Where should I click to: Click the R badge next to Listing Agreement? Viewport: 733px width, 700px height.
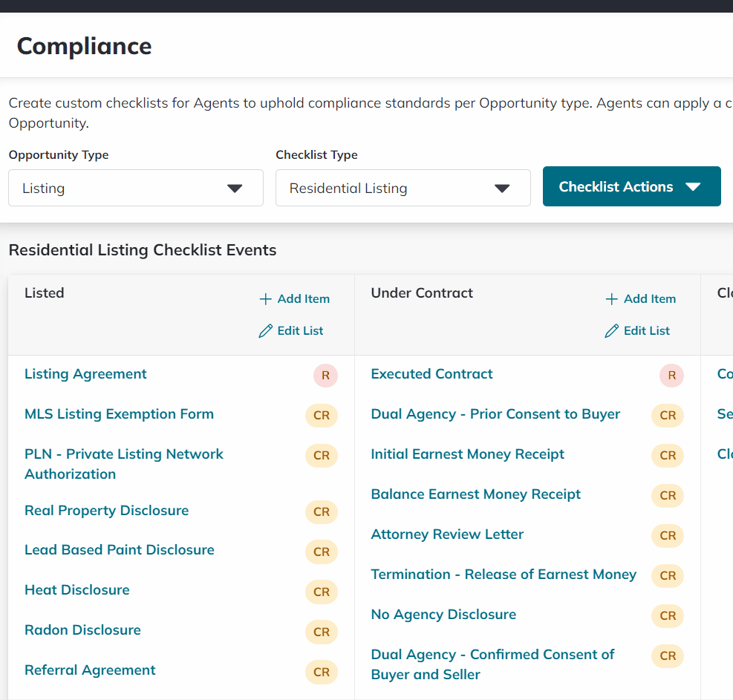325,376
